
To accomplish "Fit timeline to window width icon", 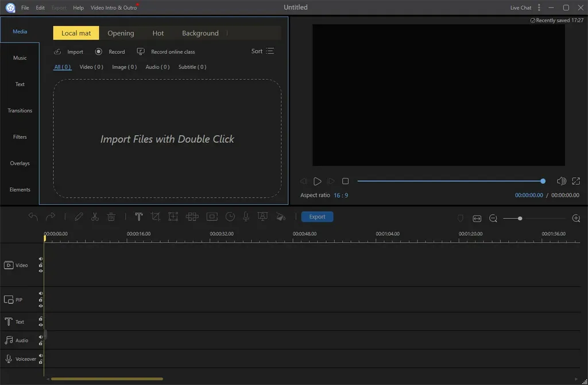I will (x=477, y=218).
